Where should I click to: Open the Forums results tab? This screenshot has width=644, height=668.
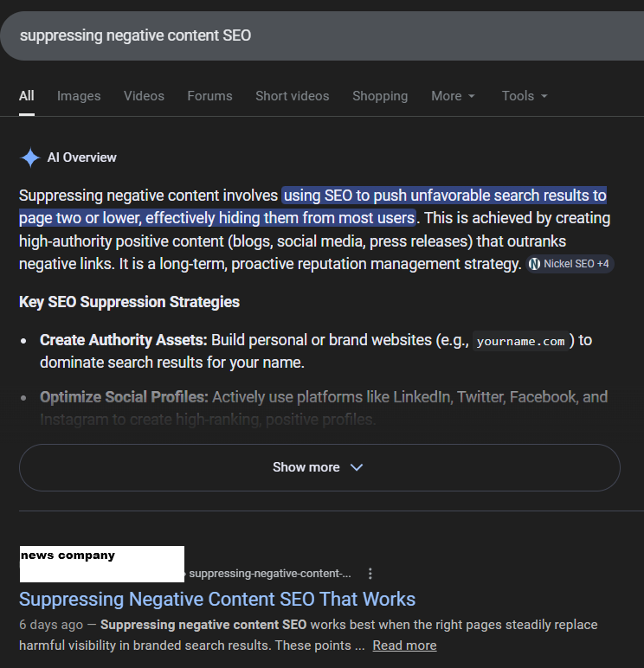209,96
